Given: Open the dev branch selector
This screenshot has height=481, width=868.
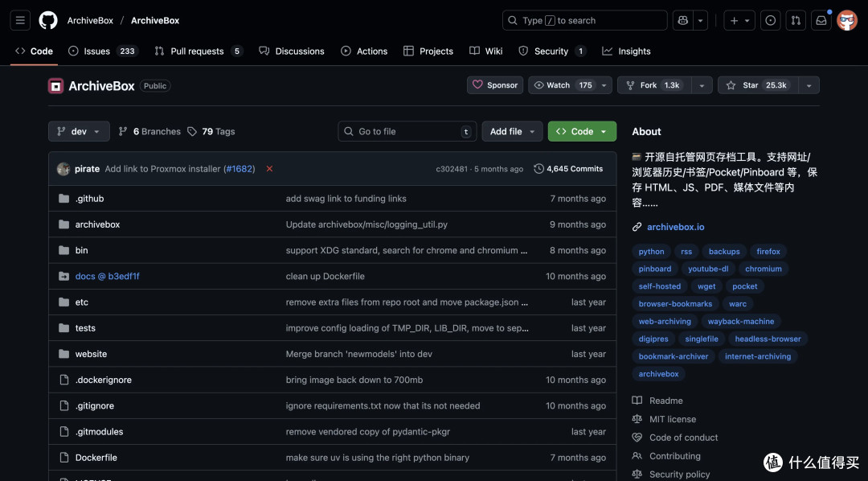Looking at the screenshot, I should (x=79, y=131).
